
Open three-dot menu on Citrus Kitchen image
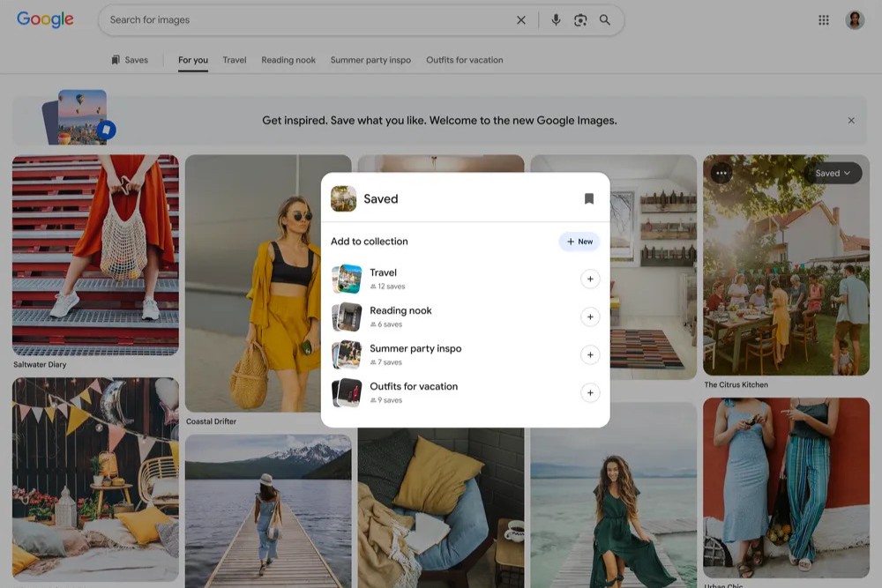pos(721,173)
